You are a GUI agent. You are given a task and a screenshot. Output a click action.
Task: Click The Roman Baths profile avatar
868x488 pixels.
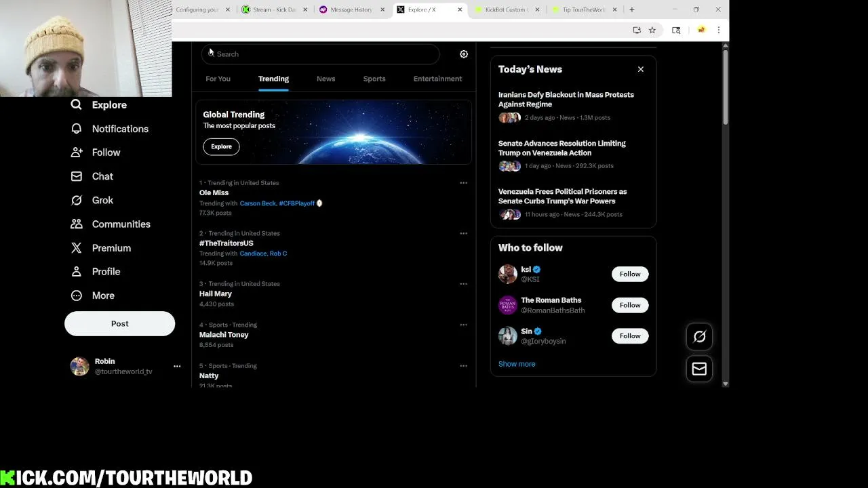[x=507, y=305]
